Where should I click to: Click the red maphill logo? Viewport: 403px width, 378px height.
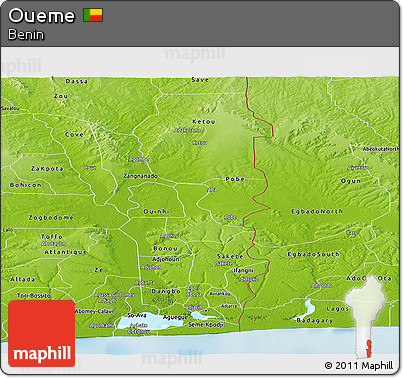pos(42,333)
